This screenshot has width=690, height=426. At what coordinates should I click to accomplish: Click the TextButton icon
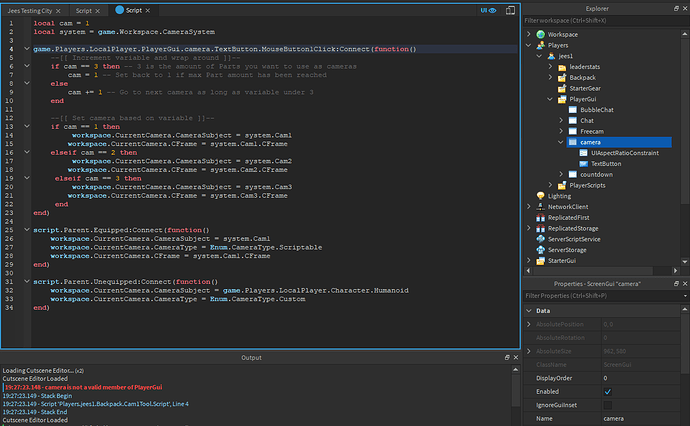(584, 164)
